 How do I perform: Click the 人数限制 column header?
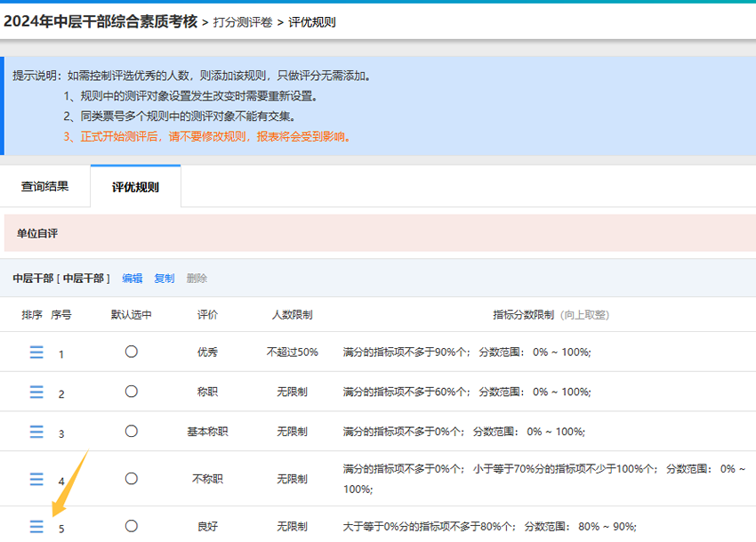(x=293, y=315)
